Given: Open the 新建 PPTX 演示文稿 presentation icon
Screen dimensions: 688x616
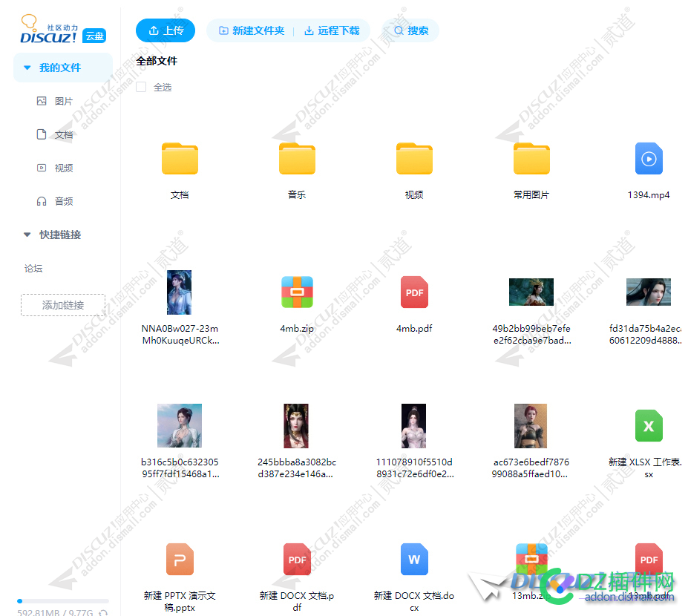Looking at the screenshot, I should point(180,560).
